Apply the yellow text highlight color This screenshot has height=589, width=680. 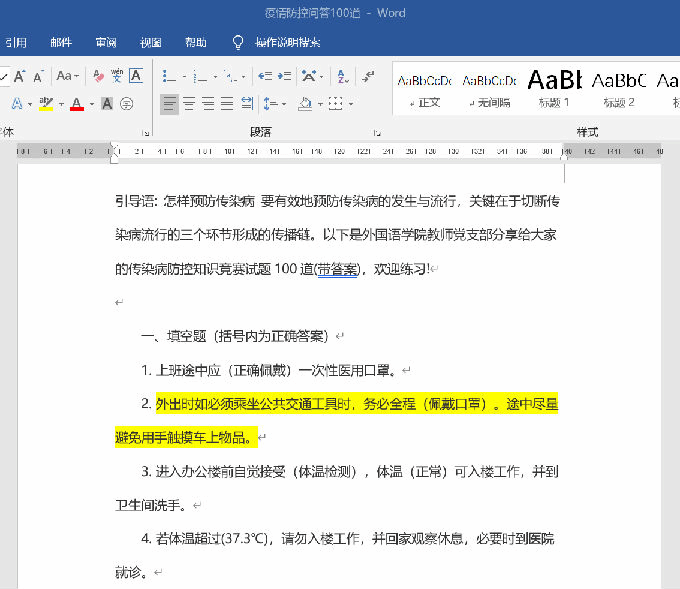pyautogui.click(x=46, y=104)
